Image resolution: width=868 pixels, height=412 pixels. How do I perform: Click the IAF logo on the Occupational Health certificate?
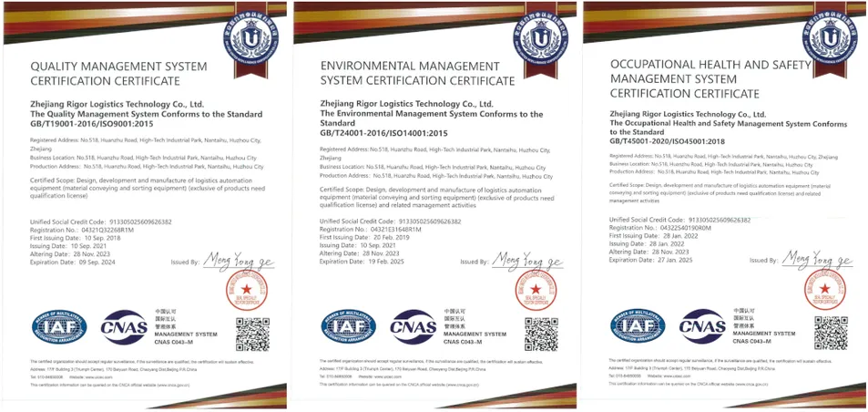coord(638,325)
